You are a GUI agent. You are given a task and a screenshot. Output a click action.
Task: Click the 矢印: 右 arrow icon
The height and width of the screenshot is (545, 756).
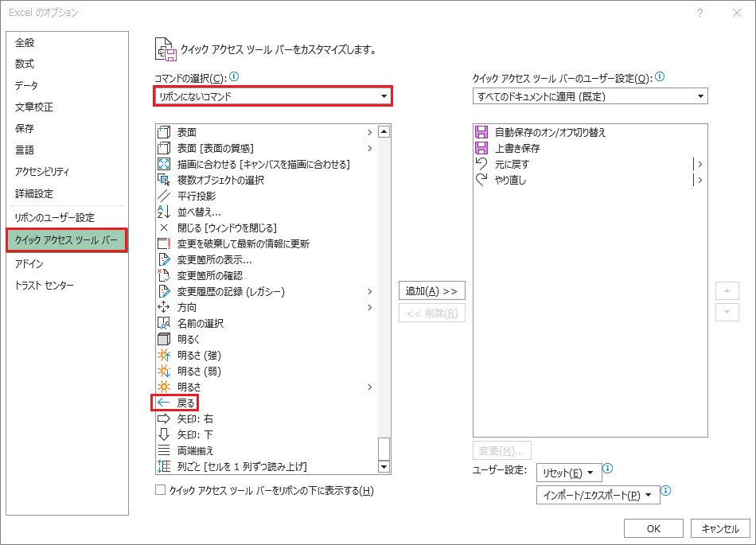(165, 418)
